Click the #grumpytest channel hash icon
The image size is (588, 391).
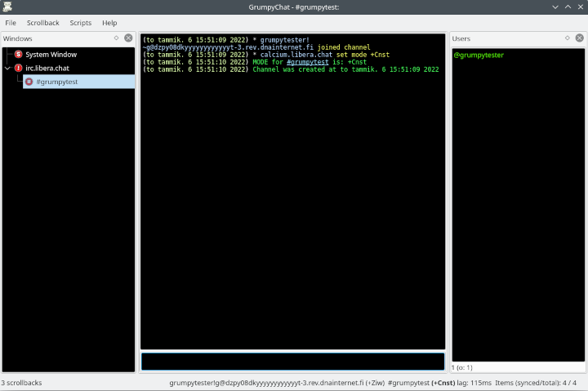(29, 82)
